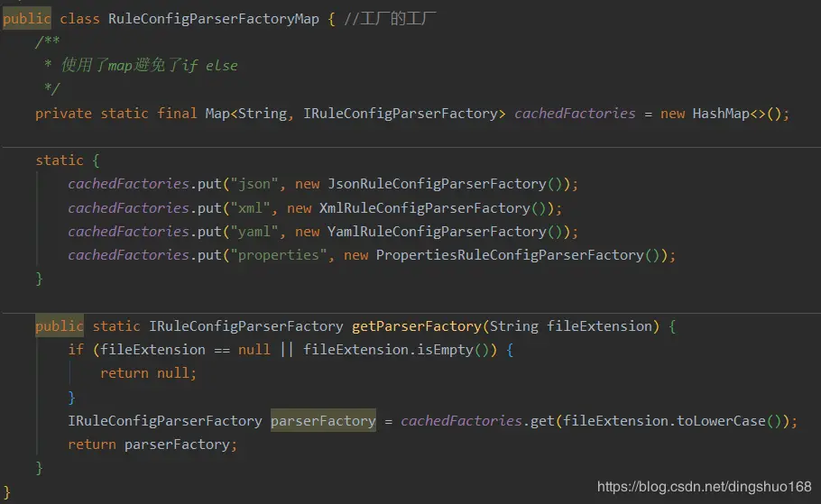Click the 'if' keyword in getParserFactory
The height and width of the screenshot is (504, 821).
[x=76, y=350]
